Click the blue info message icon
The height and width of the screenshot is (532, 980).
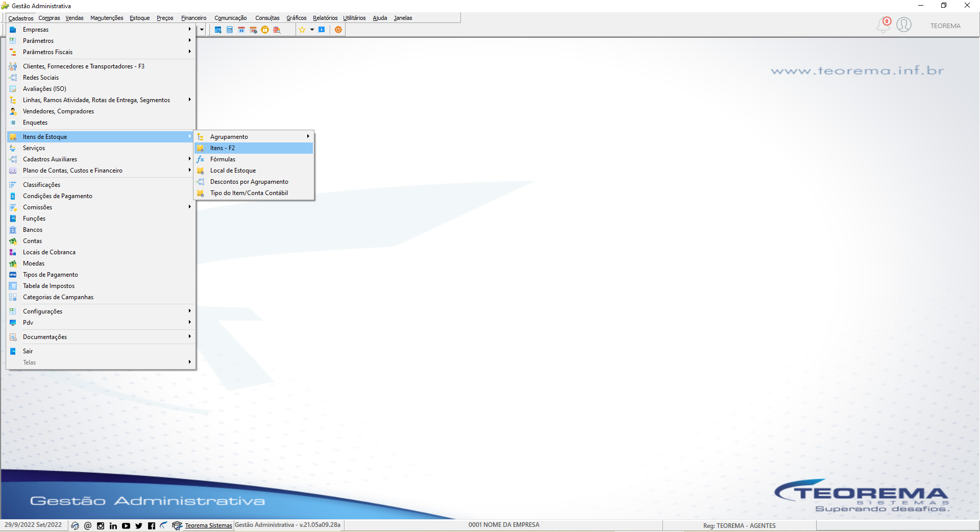[322, 30]
